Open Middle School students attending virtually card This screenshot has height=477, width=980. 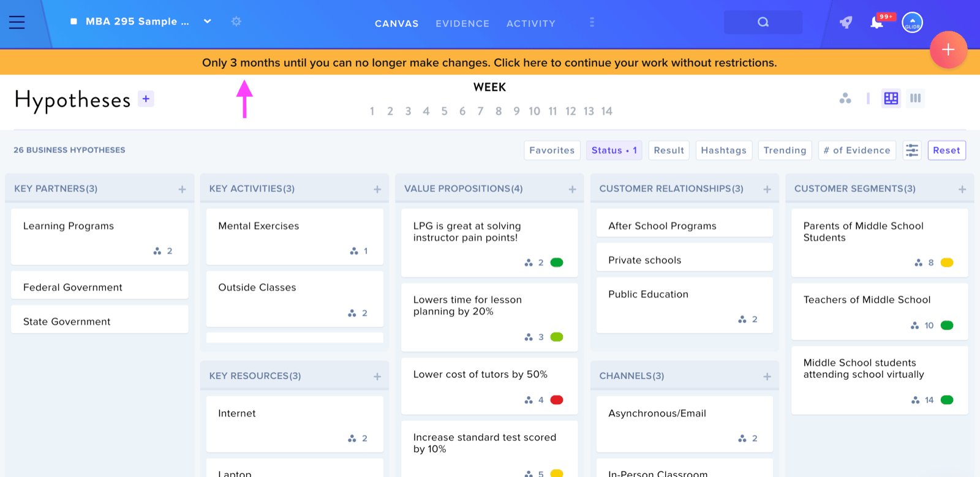click(880, 380)
